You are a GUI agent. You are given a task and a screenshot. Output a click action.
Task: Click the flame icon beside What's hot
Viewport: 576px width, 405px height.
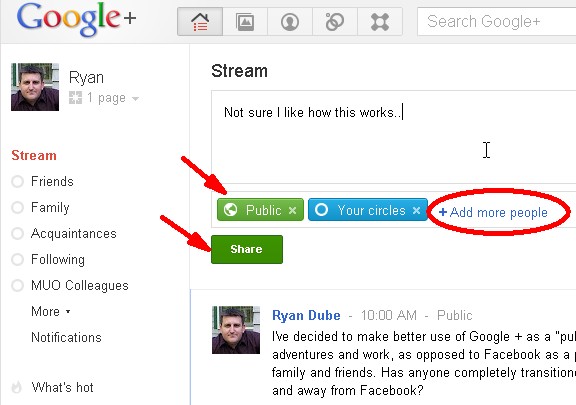17,387
